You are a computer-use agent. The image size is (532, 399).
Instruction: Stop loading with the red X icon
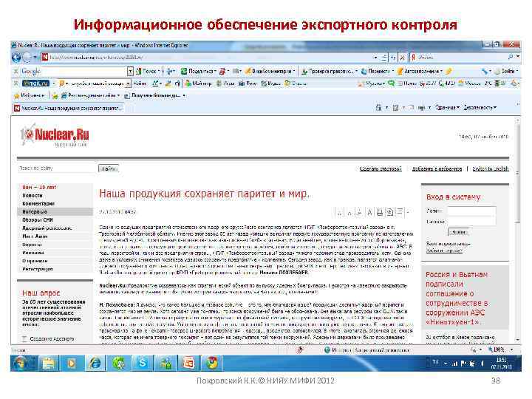coord(403,58)
